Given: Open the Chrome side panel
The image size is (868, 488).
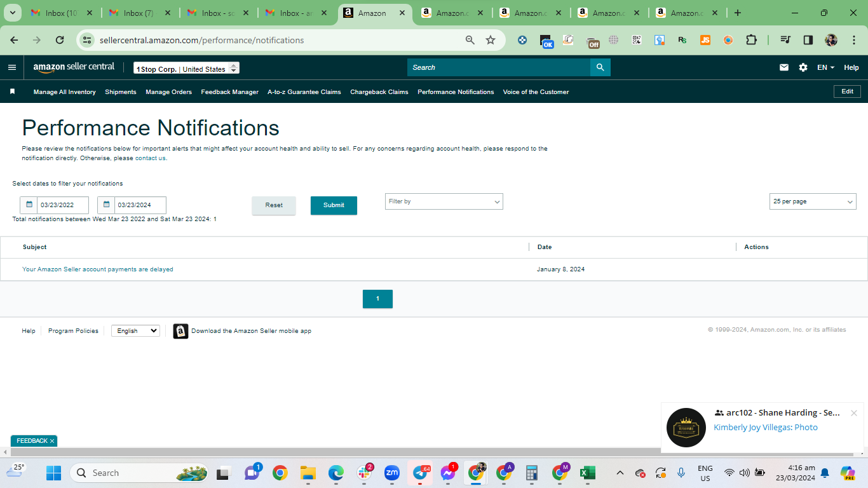Looking at the screenshot, I should tap(808, 40).
